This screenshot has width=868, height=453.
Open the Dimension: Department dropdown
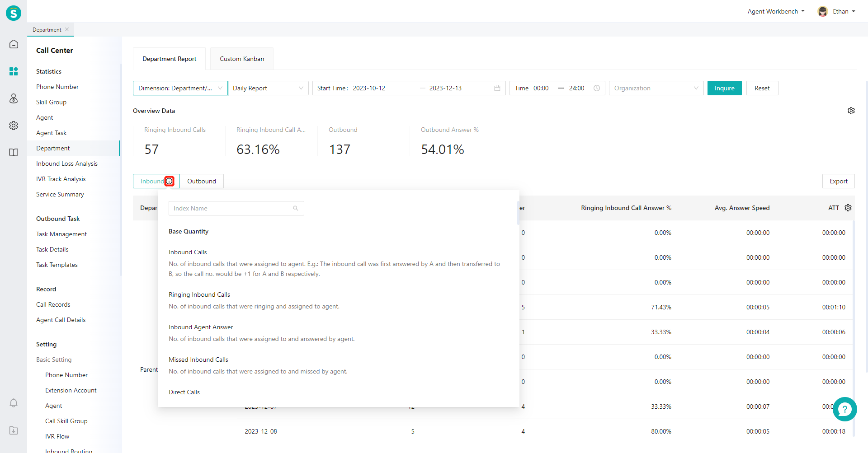pos(180,88)
